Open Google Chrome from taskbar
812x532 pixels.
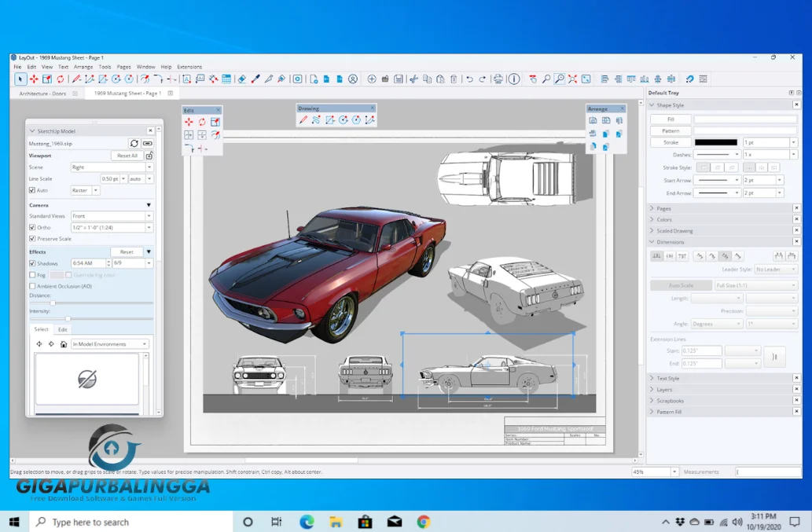coord(424,522)
